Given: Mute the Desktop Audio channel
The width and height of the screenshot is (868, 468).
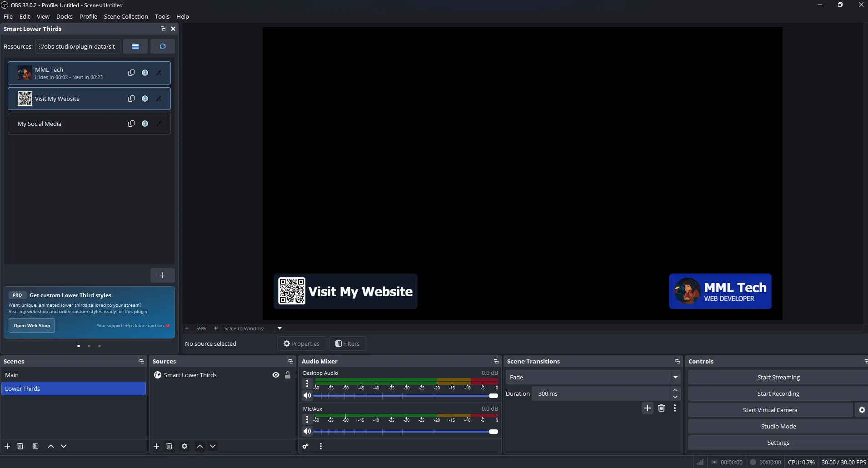Looking at the screenshot, I should click(x=308, y=395).
